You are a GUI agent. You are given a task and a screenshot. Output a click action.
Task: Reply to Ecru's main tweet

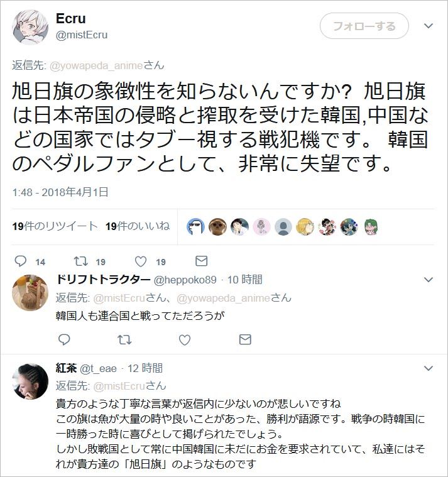[x=21, y=261]
